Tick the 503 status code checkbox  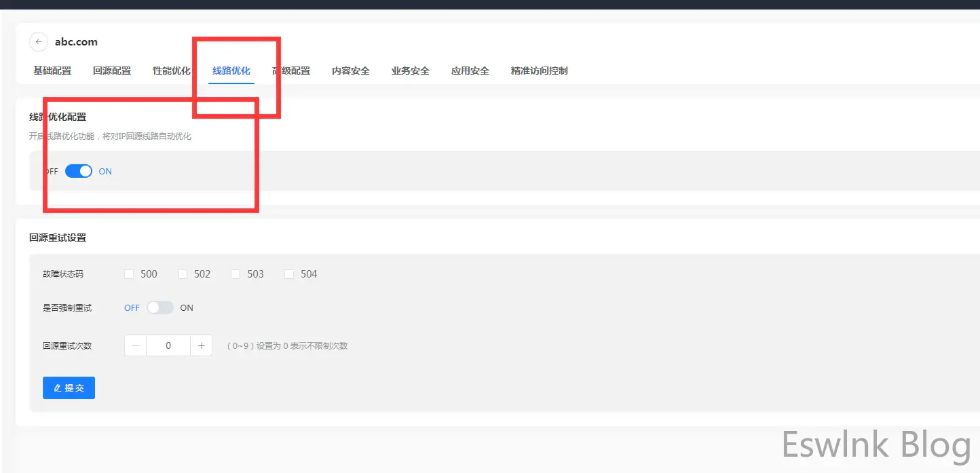click(x=235, y=274)
